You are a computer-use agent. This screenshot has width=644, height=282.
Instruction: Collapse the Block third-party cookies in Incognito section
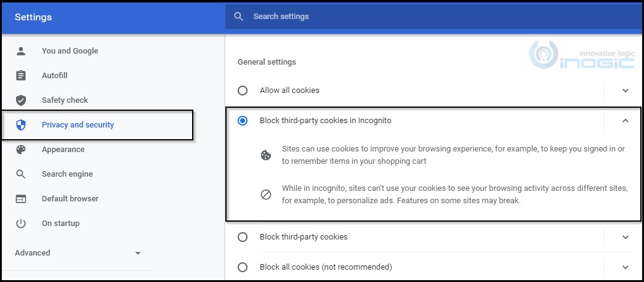coord(625,121)
